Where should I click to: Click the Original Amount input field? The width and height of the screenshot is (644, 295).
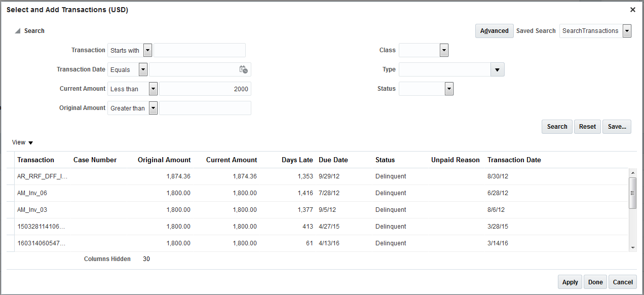(x=205, y=108)
